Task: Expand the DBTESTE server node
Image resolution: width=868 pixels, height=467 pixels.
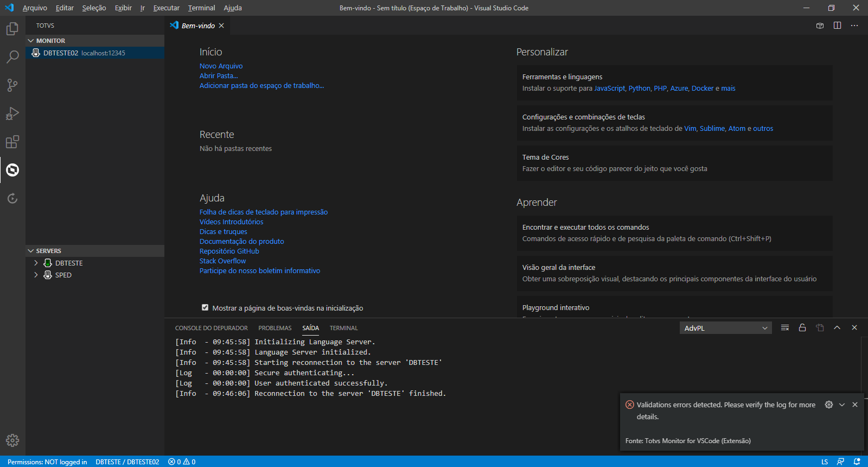Action: pos(36,263)
